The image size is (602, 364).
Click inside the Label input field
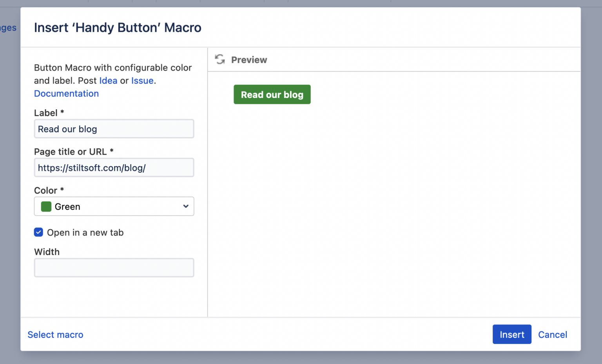114,129
